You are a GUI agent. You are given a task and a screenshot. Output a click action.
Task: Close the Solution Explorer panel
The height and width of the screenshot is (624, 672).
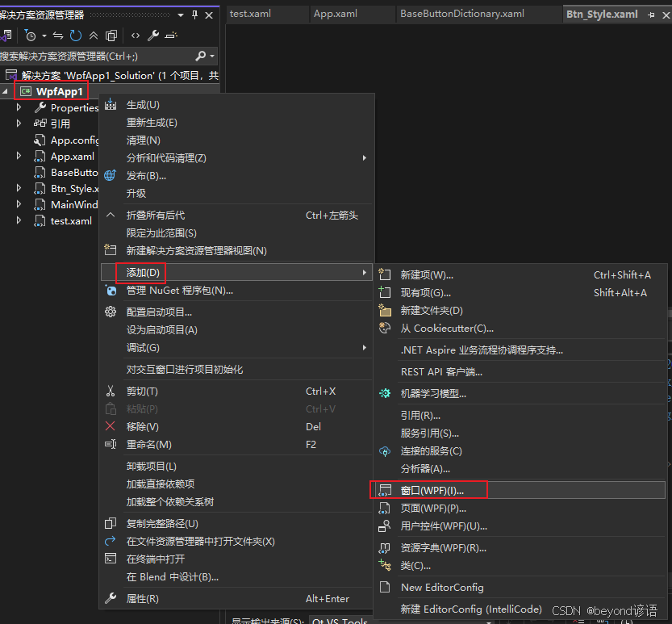click(x=209, y=15)
